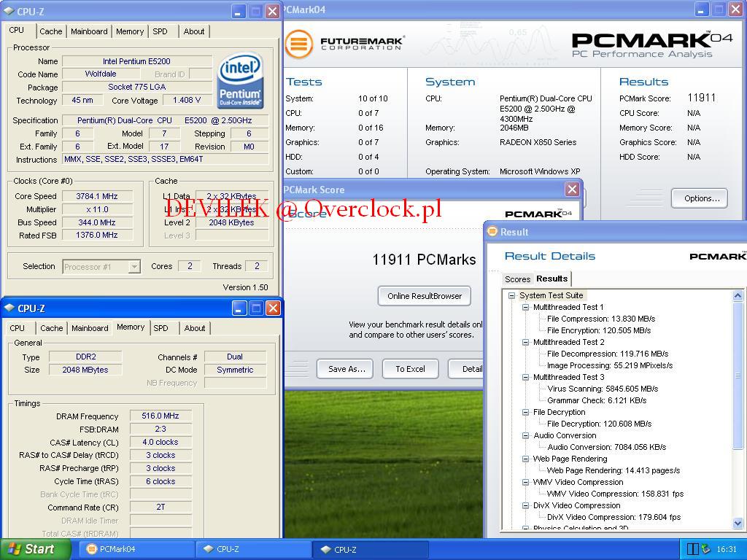Open the Processor #1 selection dropdown
747x560 pixels.
tap(134, 267)
